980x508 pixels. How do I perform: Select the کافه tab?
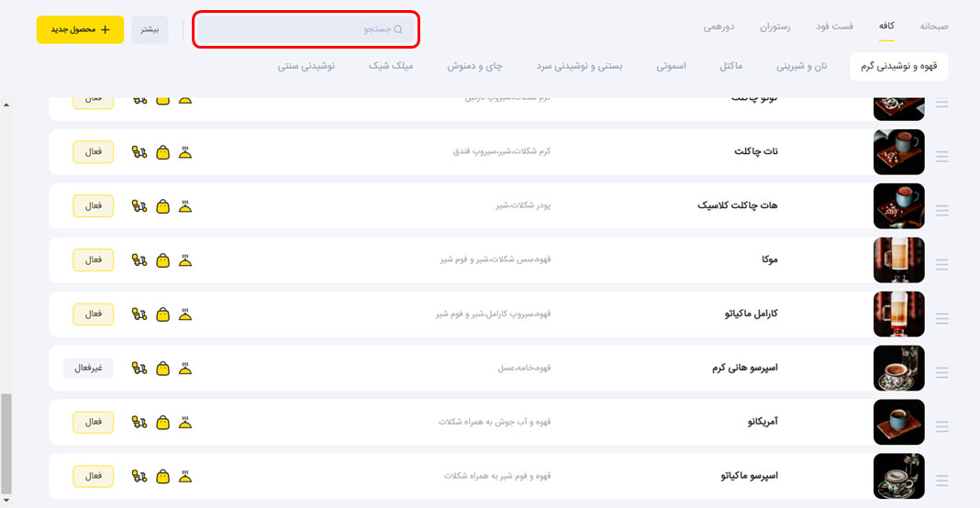point(886,27)
